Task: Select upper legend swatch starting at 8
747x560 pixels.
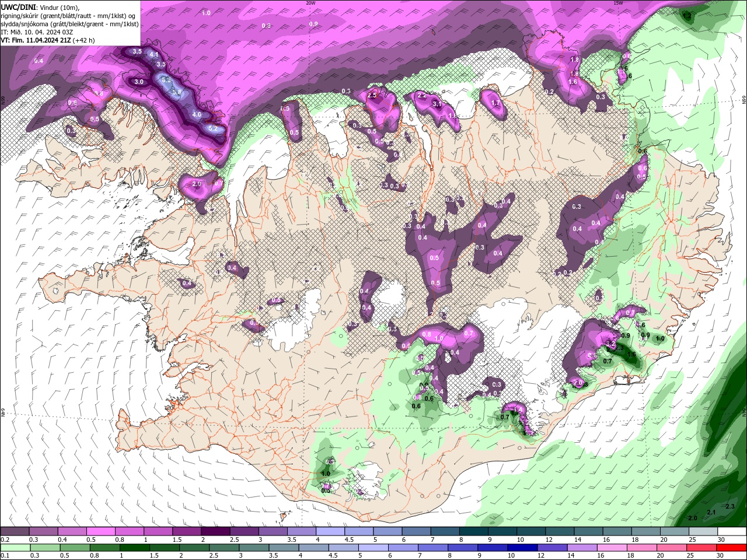Action: (x=474, y=531)
